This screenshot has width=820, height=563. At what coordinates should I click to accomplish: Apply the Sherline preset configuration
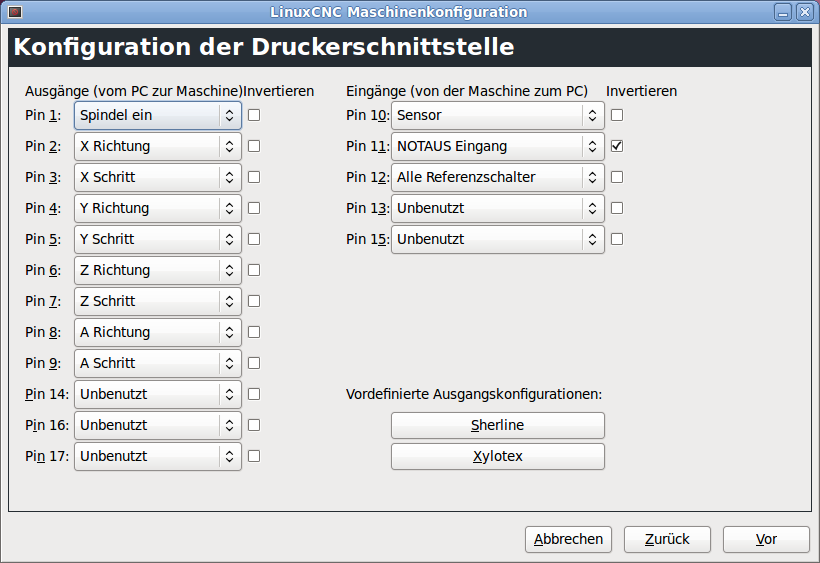pos(498,425)
